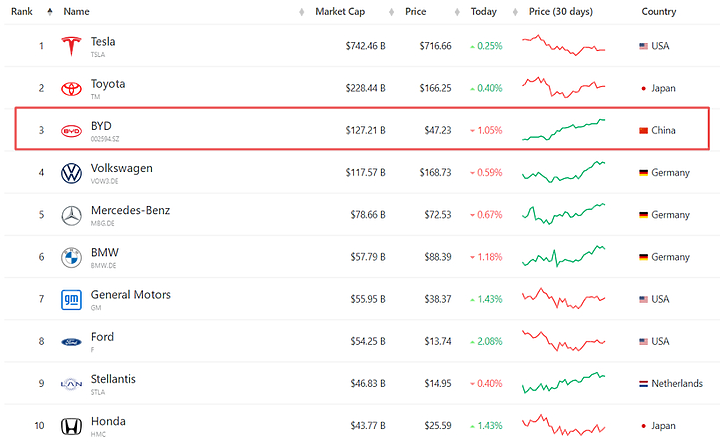The image size is (720, 444).
Task: Click BMW today change 1.18%
Action: pos(486,257)
